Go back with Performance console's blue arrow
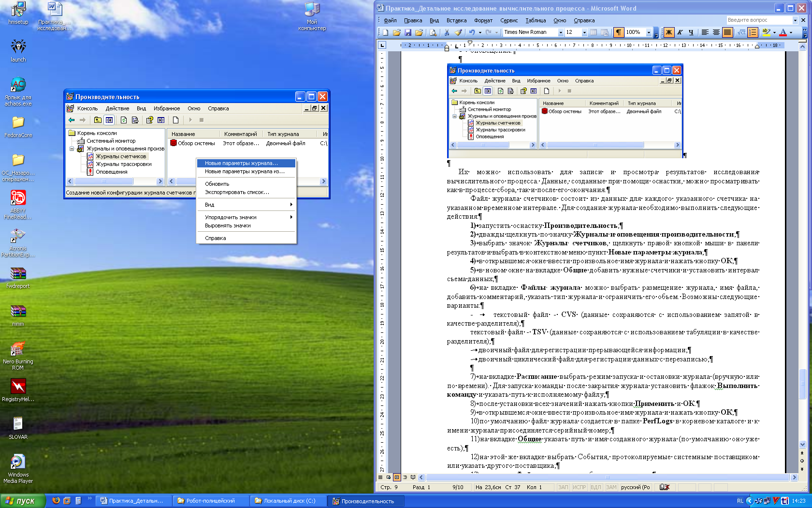 tap(72, 120)
